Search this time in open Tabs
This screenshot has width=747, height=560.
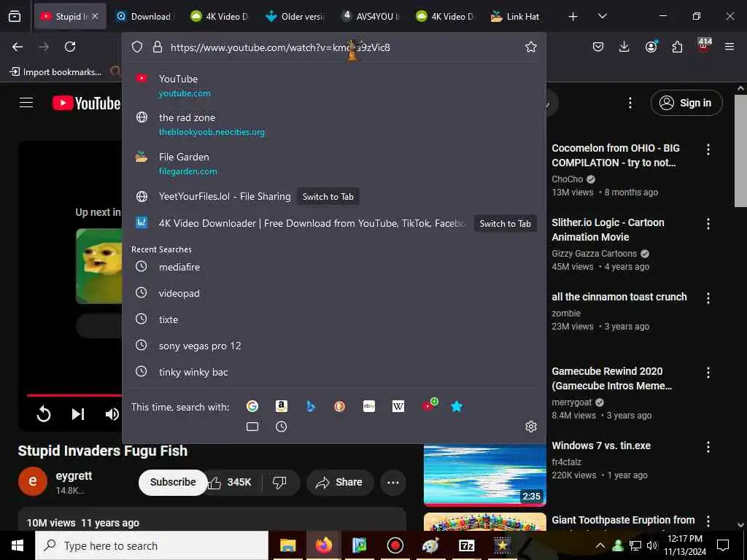coord(252,427)
